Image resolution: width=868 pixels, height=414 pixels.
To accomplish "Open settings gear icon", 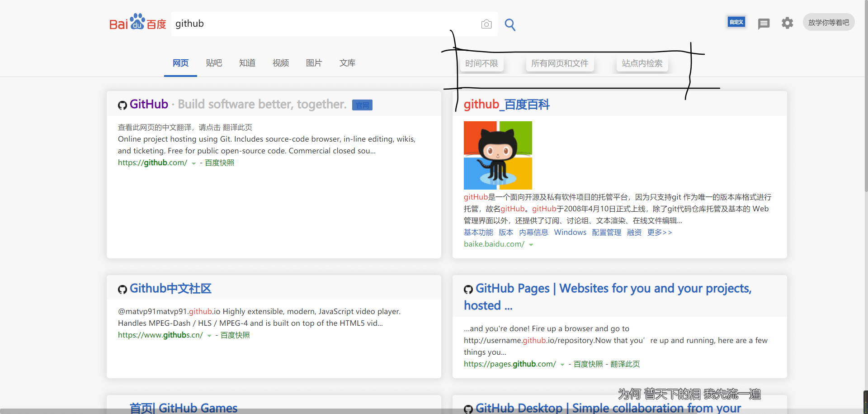I will [x=787, y=23].
